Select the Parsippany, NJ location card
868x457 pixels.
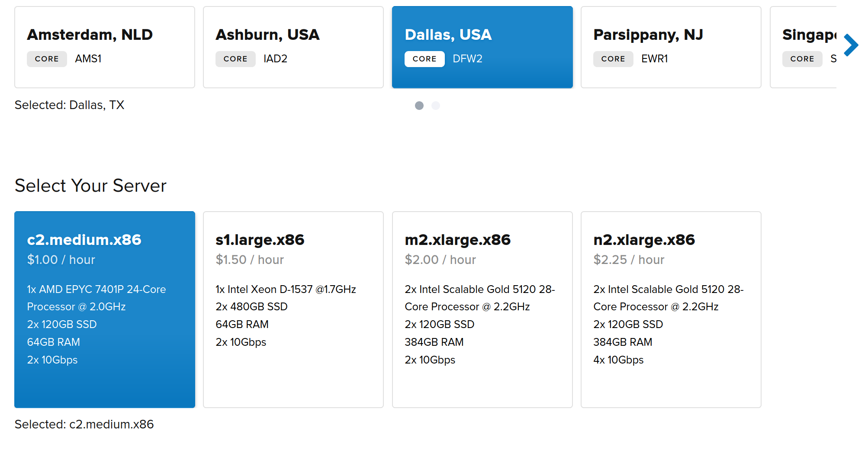(x=671, y=47)
